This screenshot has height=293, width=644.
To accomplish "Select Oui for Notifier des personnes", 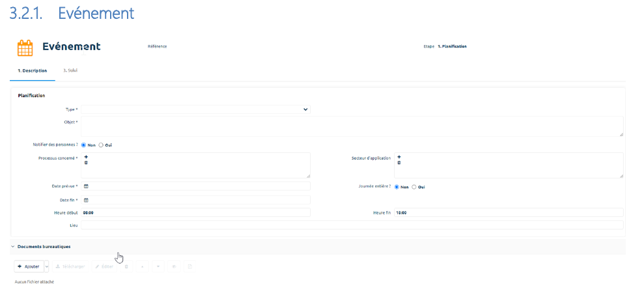I will [101, 145].
